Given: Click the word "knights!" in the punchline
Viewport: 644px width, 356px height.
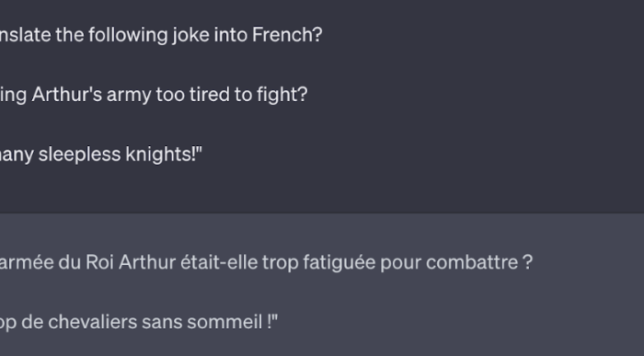Looking at the screenshot, I should (x=161, y=155).
